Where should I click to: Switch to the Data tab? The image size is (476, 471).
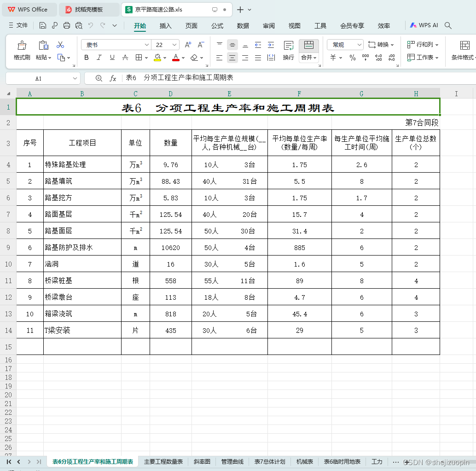point(243,26)
